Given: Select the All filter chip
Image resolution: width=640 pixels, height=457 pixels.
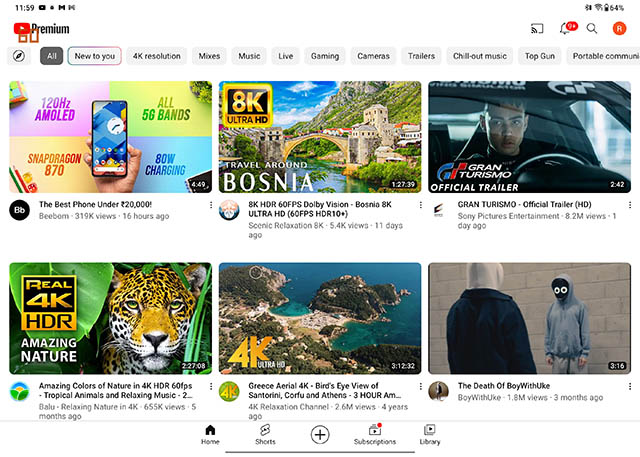Looking at the screenshot, I should pos(51,56).
